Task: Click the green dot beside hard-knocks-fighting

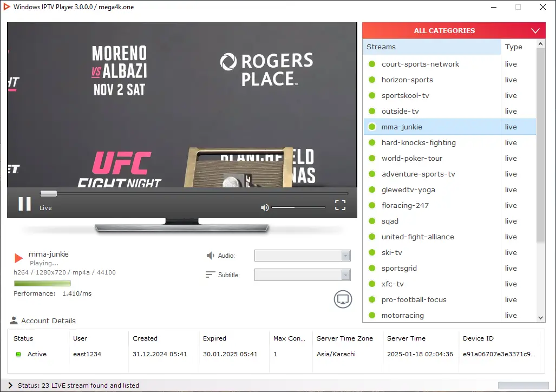Action: coord(372,142)
